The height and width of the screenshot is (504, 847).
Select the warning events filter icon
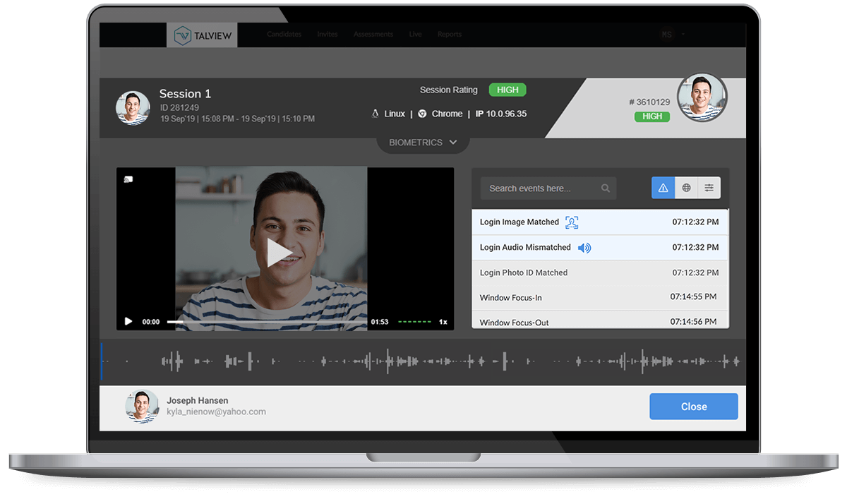[x=663, y=188]
